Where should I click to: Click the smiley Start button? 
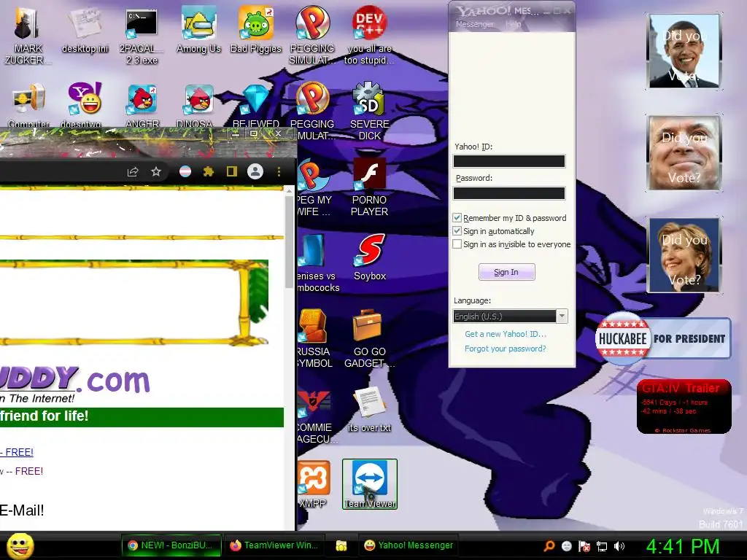pos(20,545)
